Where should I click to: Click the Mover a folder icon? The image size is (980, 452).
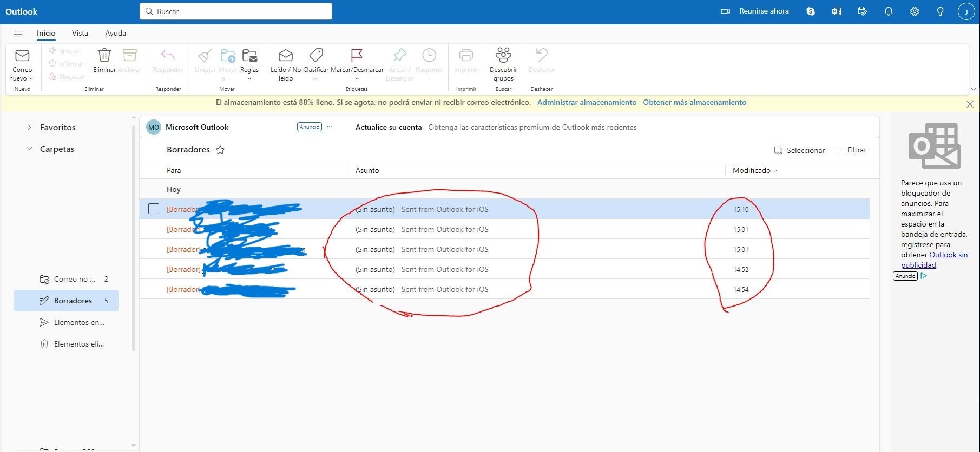[228, 55]
